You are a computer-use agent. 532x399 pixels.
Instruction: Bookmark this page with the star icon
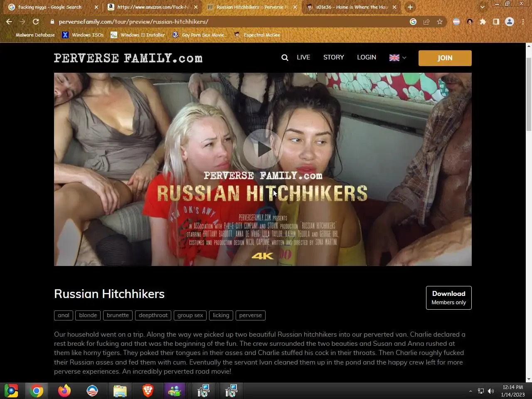tap(439, 22)
